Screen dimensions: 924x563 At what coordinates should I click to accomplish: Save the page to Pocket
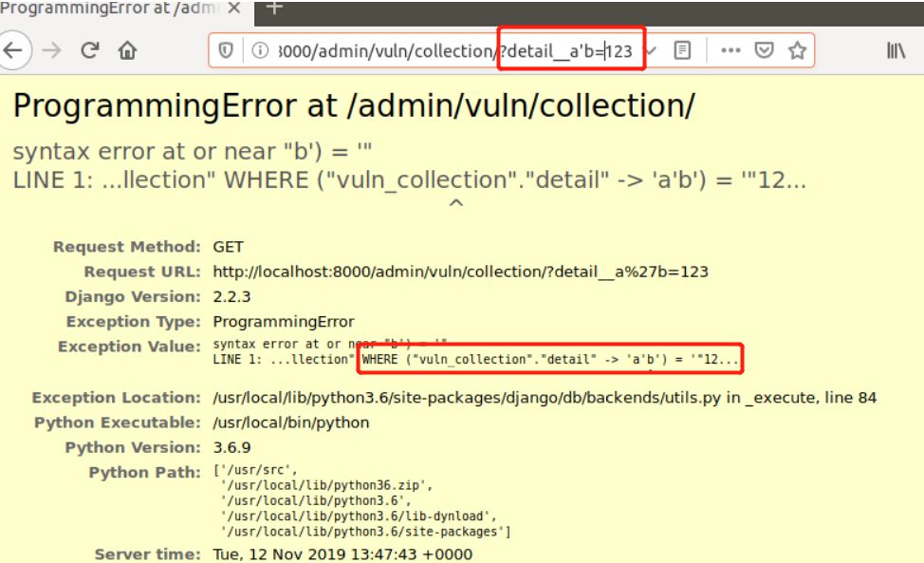pyautogui.click(x=764, y=50)
